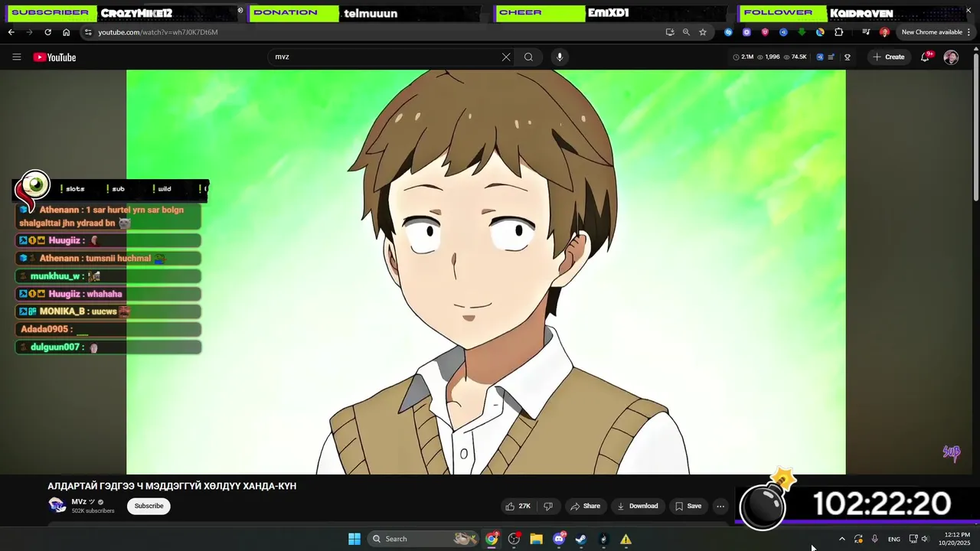Dislike the video
Viewport: 980px width, 551px height.
[548, 506]
